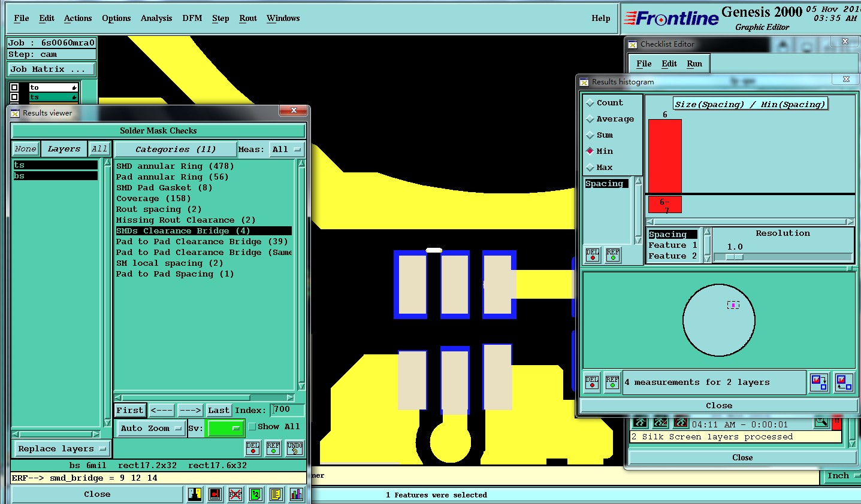The image size is (861, 504).
Task: Click the REF icon in Results viewer
Action: click(x=273, y=448)
